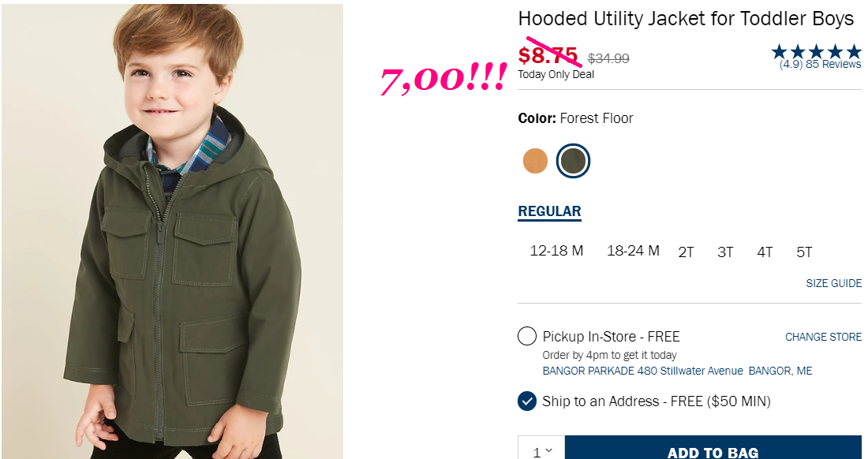Select the tan color swatch
The image size is (868, 459).
pyautogui.click(x=535, y=161)
